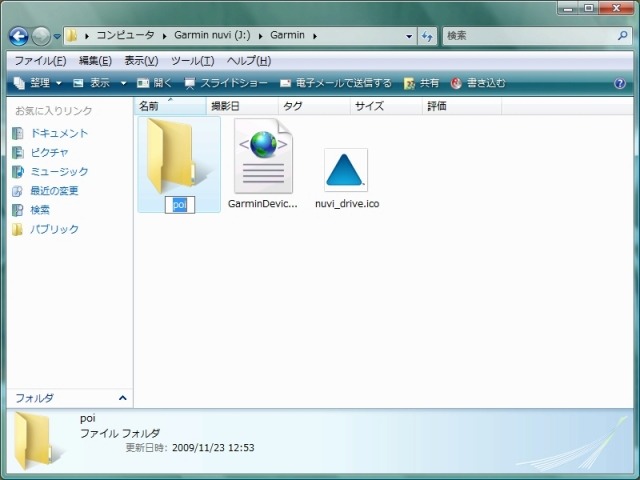Open the 表示 views dropdown arrow

(123, 83)
